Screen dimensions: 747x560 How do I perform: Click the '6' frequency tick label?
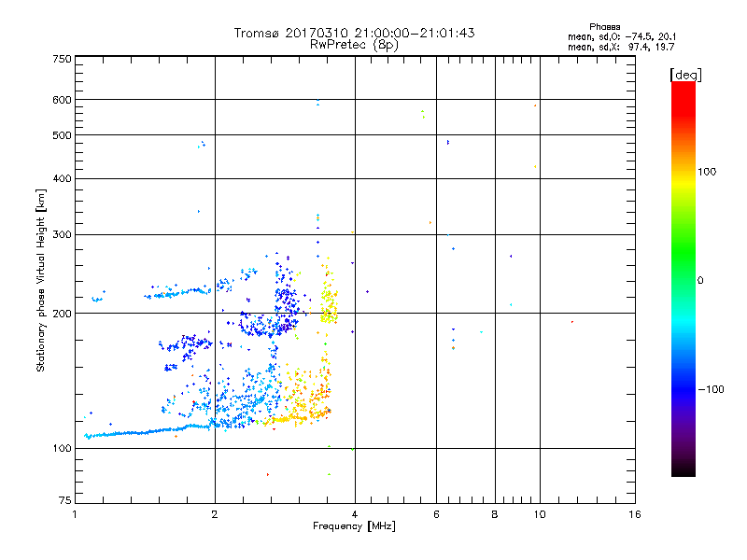pos(436,514)
